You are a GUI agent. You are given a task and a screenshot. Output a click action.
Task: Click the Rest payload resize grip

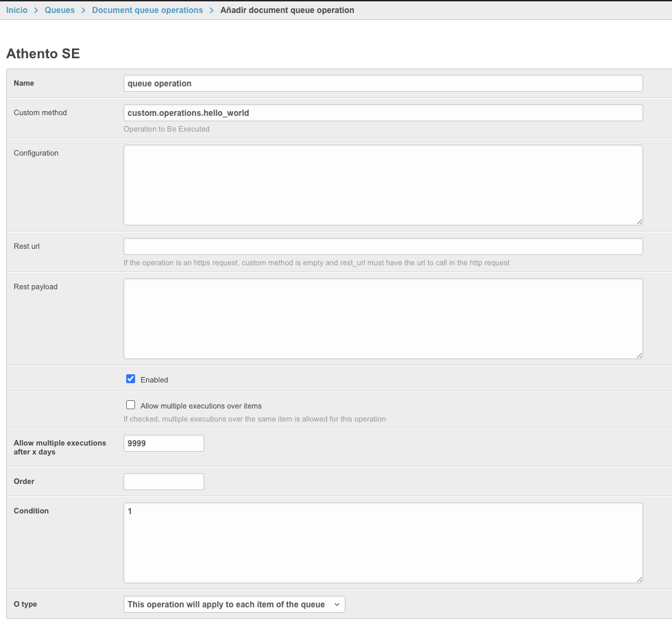point(639,354)
